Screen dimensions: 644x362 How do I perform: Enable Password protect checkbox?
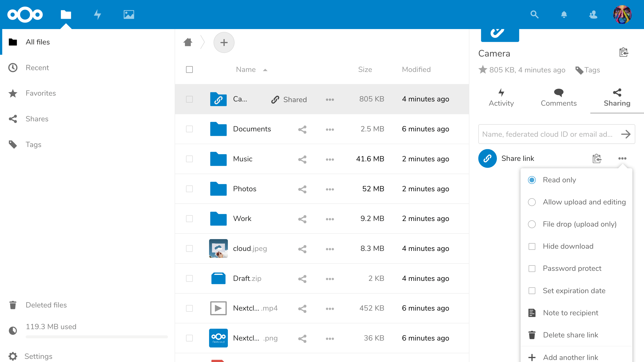point(532,269)
